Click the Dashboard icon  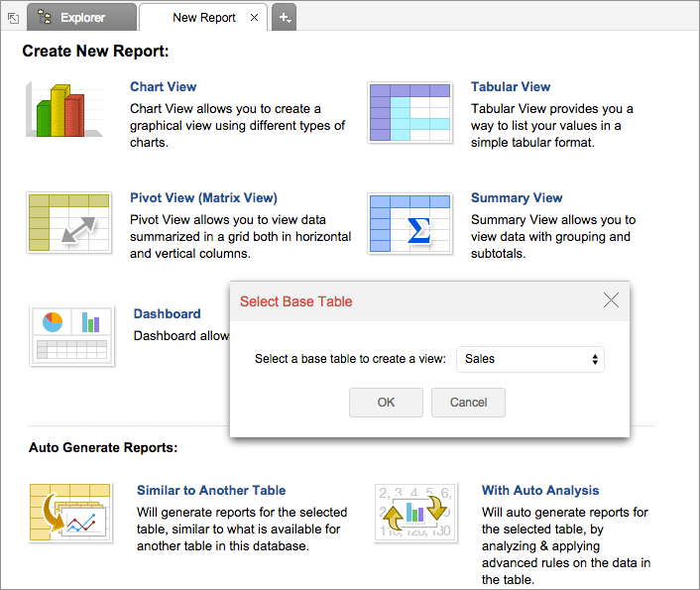(x=70, y=336)
